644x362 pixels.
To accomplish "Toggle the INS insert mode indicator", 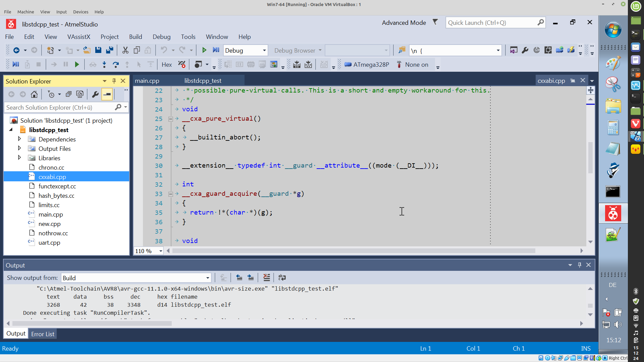I will pyautogui.click(x=586, y=348).
